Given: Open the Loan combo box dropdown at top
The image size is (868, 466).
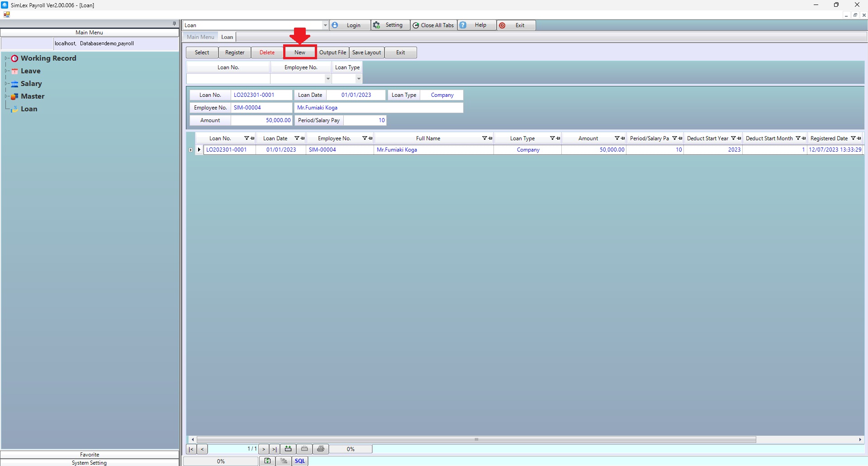Looking at the screenshot, I should [325, 25].
